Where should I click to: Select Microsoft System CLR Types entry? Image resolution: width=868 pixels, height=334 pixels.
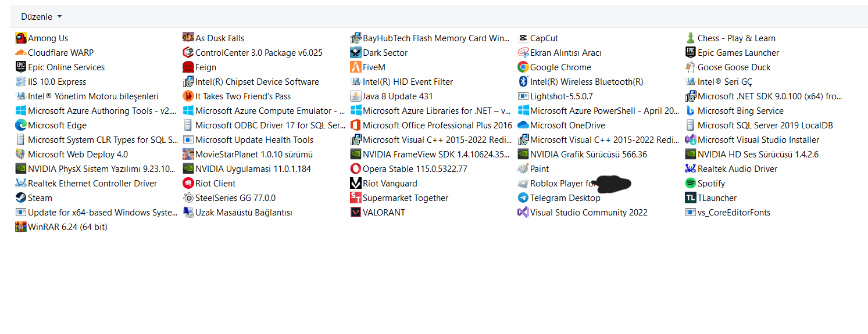97,140
